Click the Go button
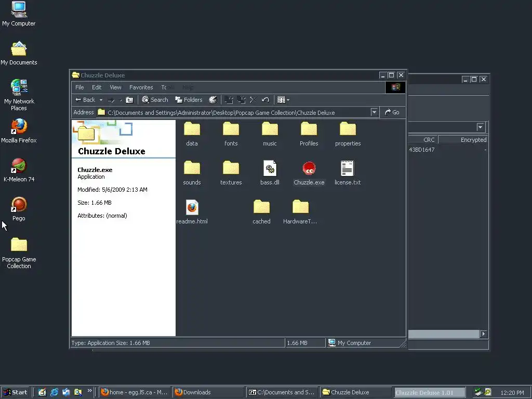The image size is (532, 399). pyautogui.click(x=392, y=112)
